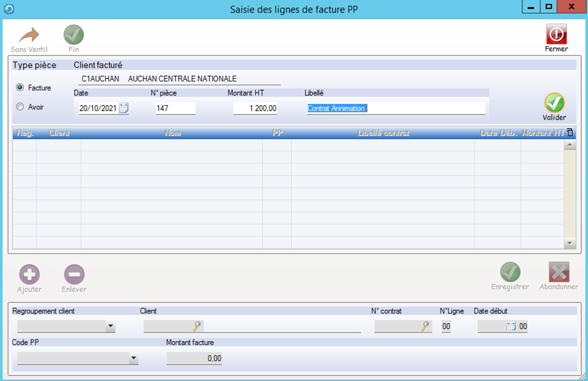Click the Enlever minus icon

74,275
